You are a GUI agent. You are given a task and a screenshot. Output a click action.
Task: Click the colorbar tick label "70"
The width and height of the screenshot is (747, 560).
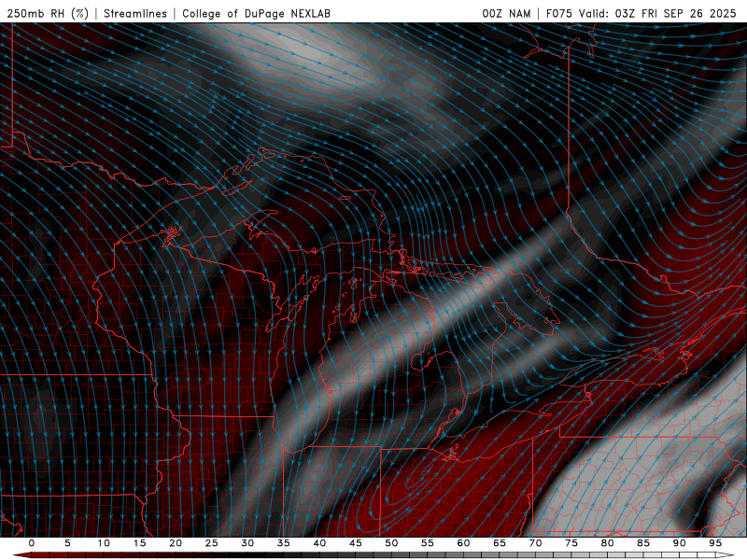pyautogui.click(x=535, y=543)
